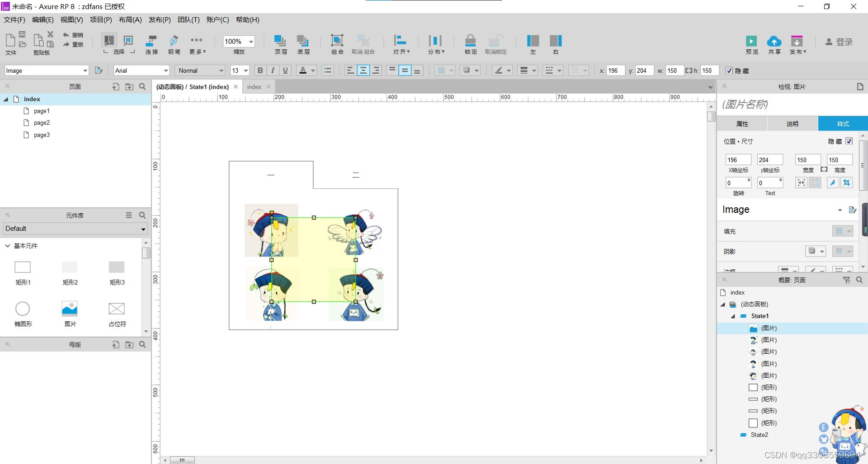Viewport: 868px width, 464px height.
Task: Open the More (更多) tools icon
Action: (197, 40)
